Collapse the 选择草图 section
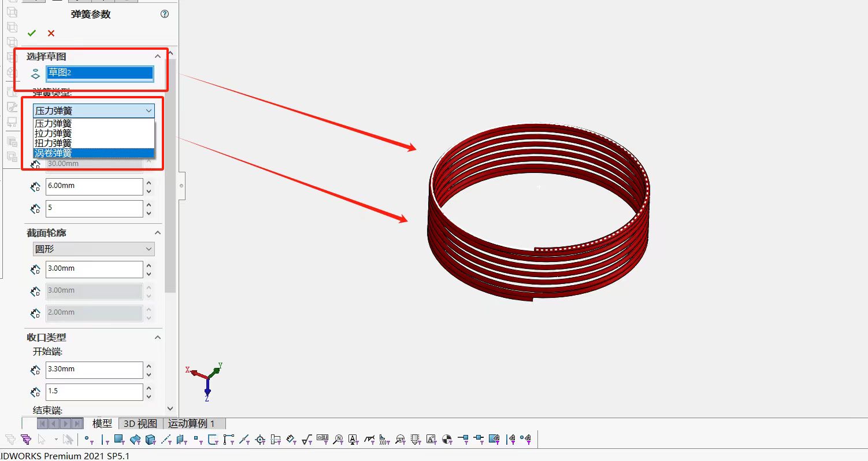This screenshot has height=461, width=868. coord(157,57)
